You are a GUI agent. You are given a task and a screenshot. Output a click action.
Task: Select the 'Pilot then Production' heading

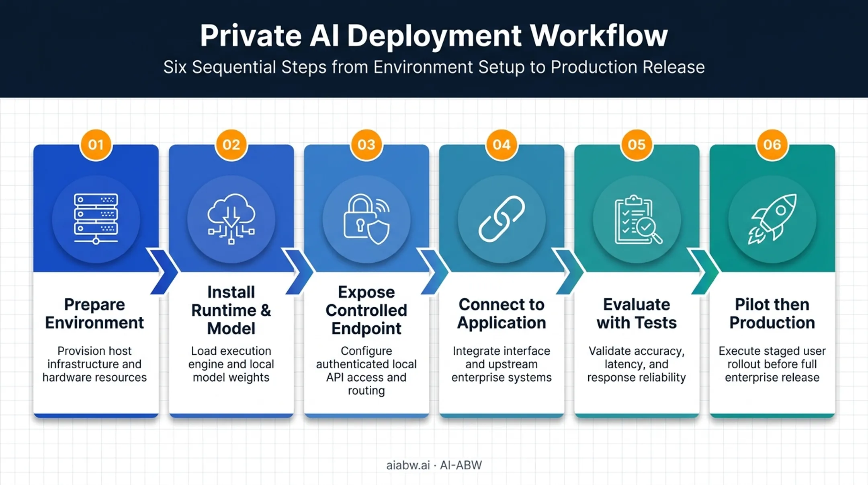tap(772, 314)
